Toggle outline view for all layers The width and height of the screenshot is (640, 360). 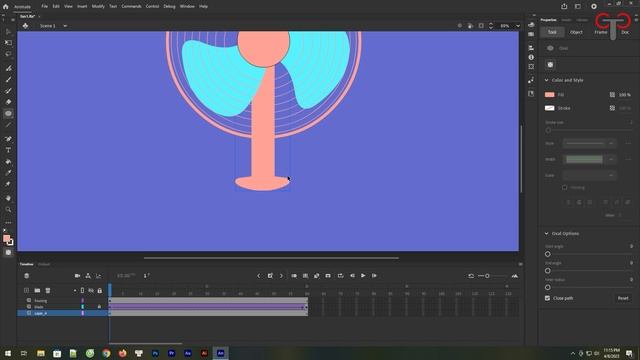(82, 290)
